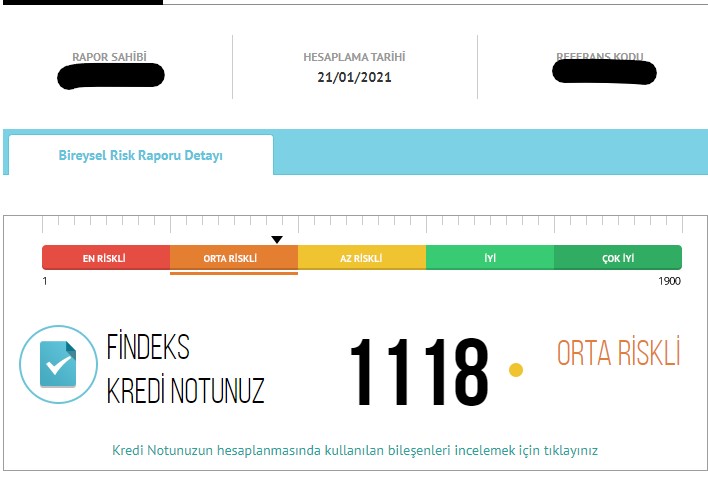Viewport: 708px width, 479px height.
Task: Click the maximum value 1900 scale label
Action: [x=669, y=281]
